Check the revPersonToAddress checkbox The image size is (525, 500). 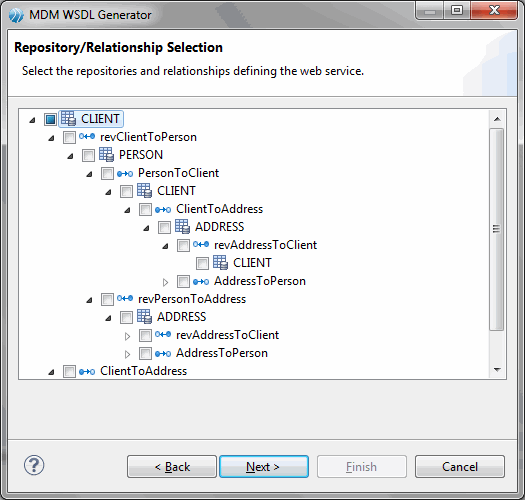[x=107, y=299]
